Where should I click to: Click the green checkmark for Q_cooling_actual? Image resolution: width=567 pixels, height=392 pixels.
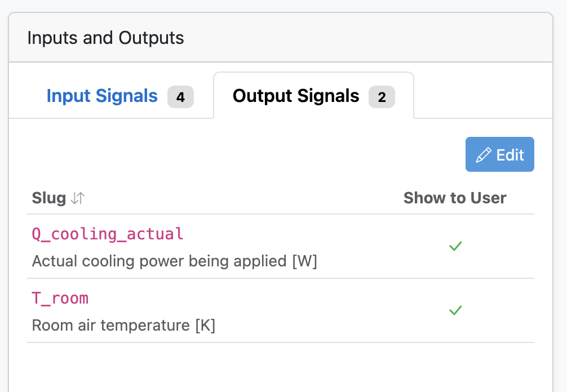455,246
